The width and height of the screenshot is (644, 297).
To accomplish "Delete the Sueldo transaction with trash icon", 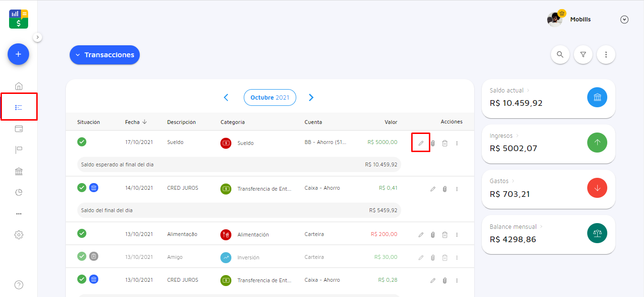I will coord(445,143).
